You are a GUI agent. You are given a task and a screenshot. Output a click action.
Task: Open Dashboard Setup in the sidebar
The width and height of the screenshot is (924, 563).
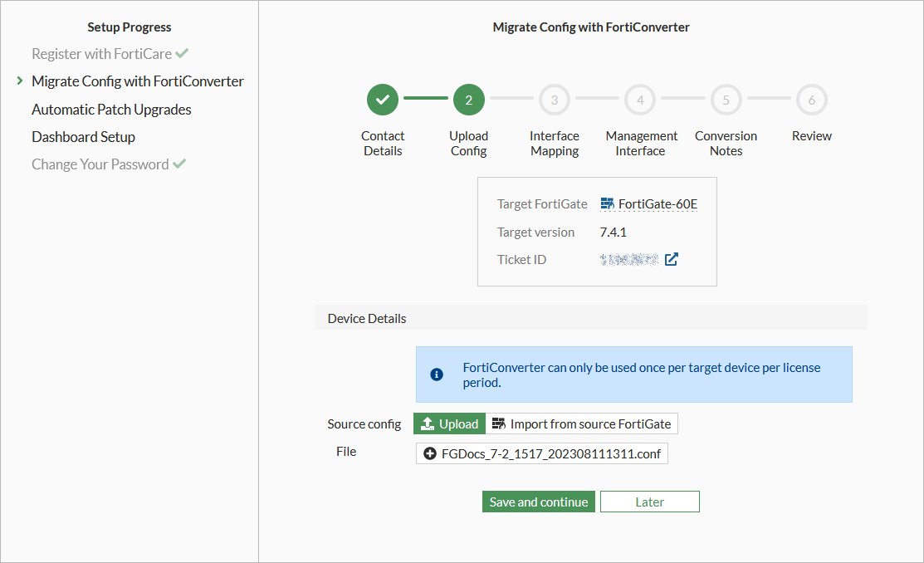pos(83,137)
